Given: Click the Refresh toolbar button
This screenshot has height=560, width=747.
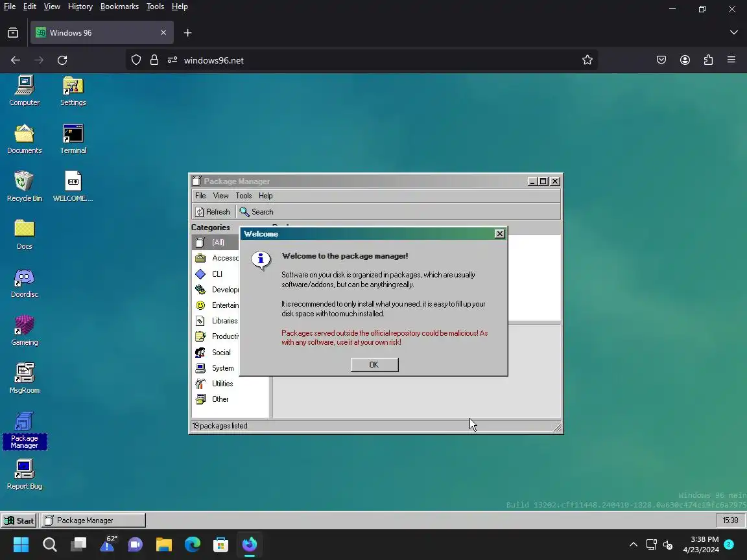Looking at the screenshot, I should 213,212.
